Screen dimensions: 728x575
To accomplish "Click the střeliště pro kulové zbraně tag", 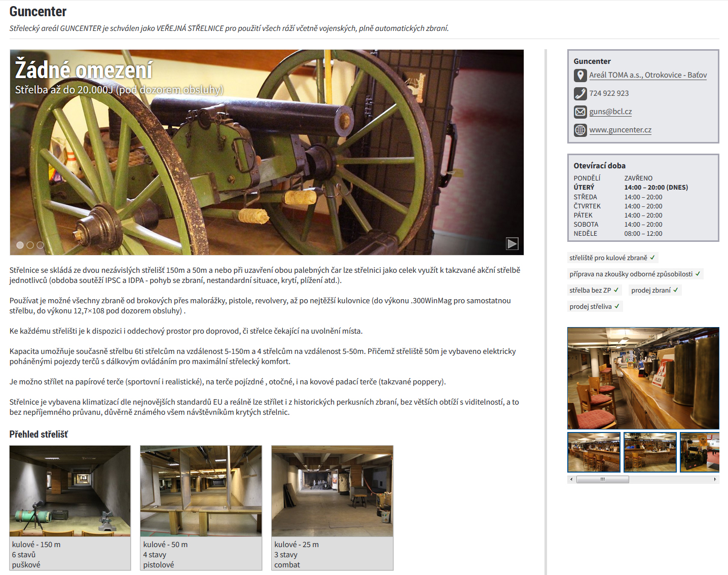I will 612,258.
